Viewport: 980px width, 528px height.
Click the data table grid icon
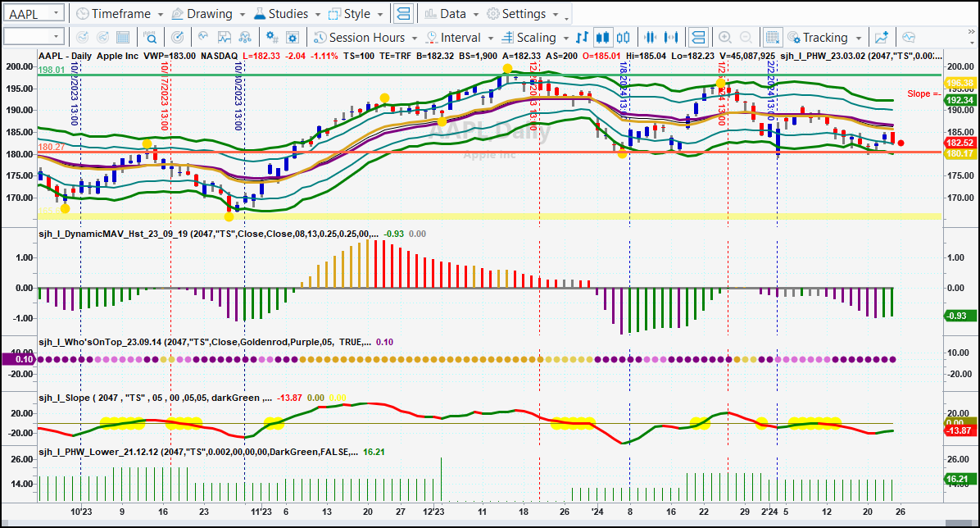pos(123,38)
